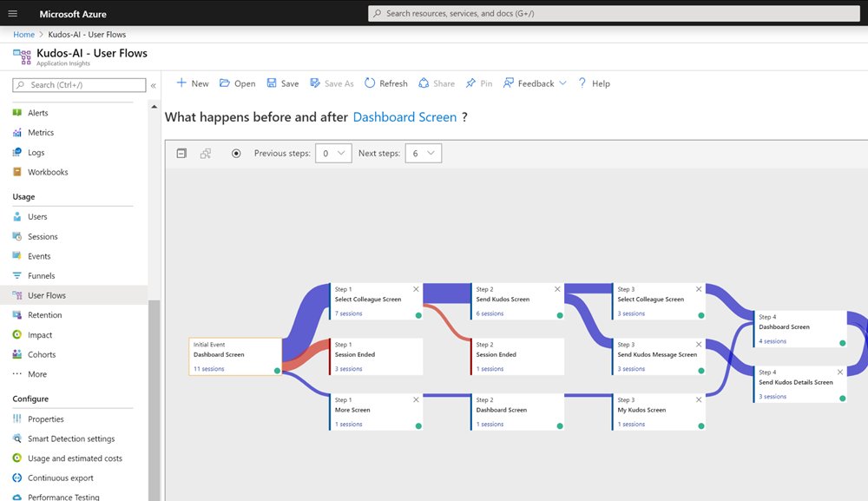This screenshot has width=868, height=501.
Task: Open Alerts in sidebar
Action: click(x=37, y=113)
